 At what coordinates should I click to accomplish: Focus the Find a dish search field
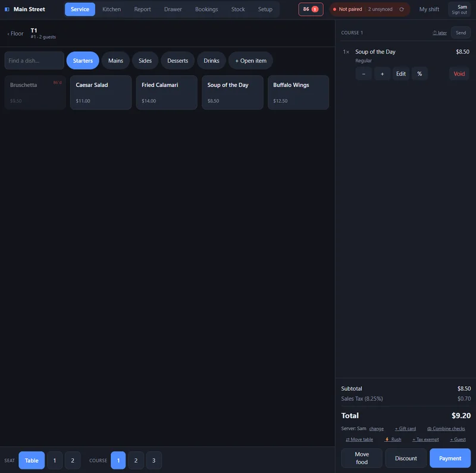[34, 61]
